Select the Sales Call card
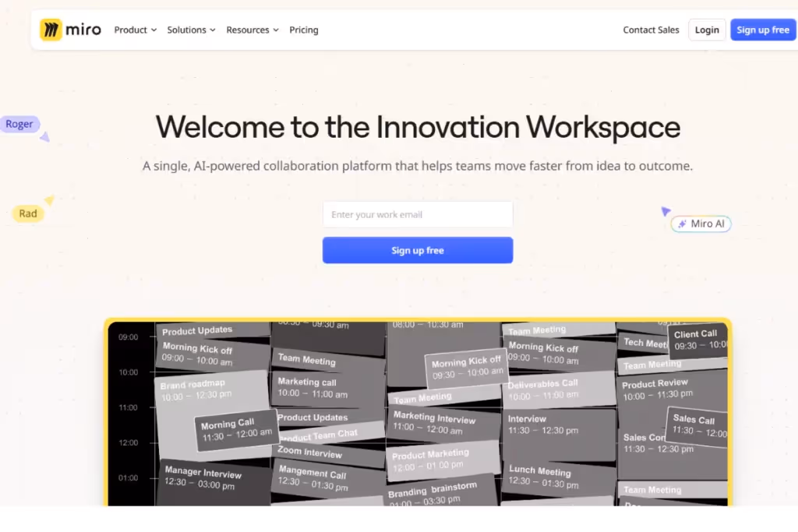 [697, 426]
